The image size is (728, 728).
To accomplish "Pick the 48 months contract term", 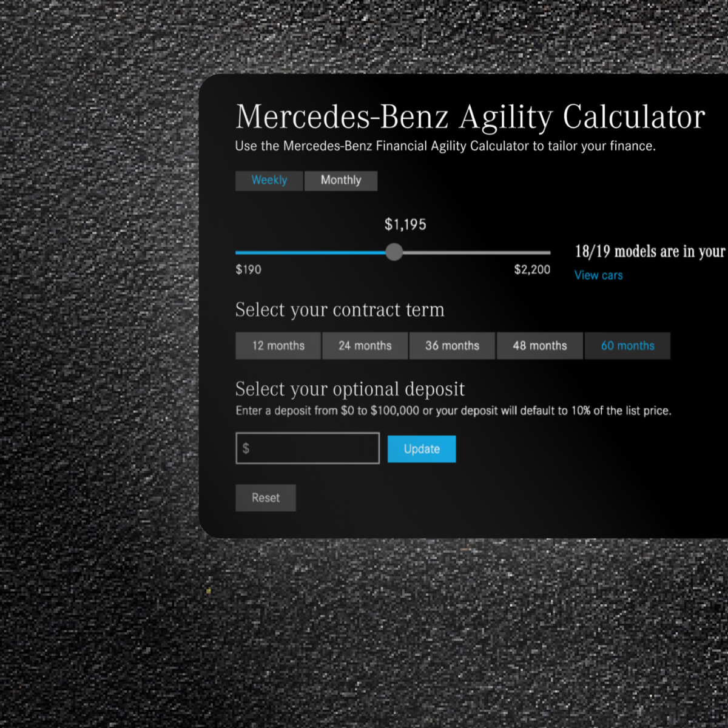I will (540, 346).
